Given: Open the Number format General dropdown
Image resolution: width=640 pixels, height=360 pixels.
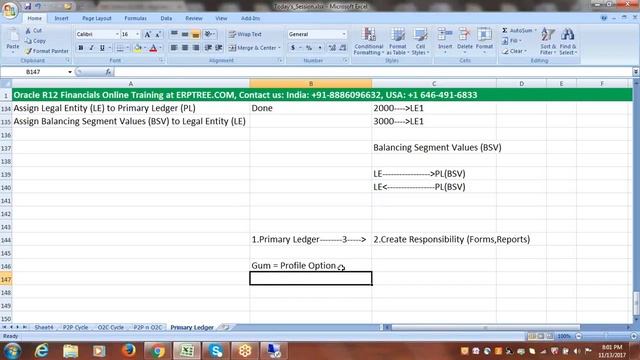Looking at the screenshot, I should click(344, 34).
